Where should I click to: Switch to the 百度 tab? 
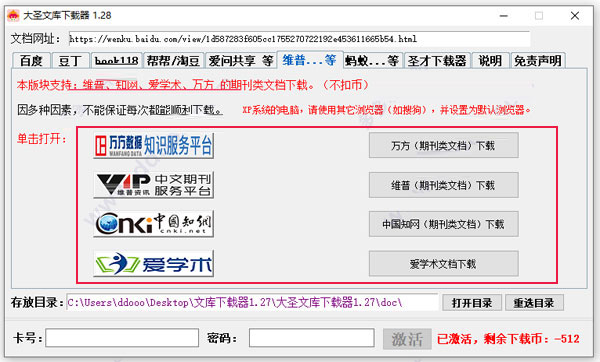(31, 61)
